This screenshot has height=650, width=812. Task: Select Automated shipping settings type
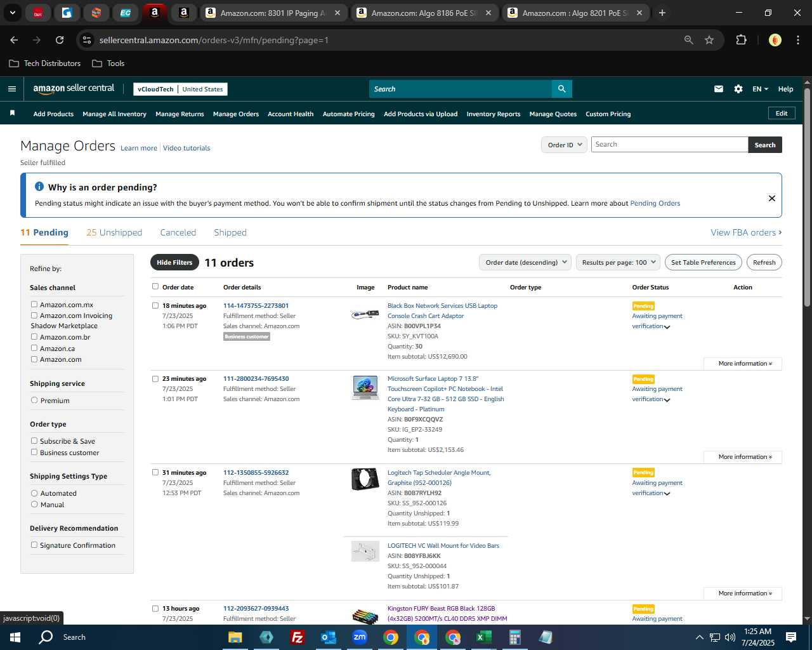pyautogui.click(x=34, y=493)
